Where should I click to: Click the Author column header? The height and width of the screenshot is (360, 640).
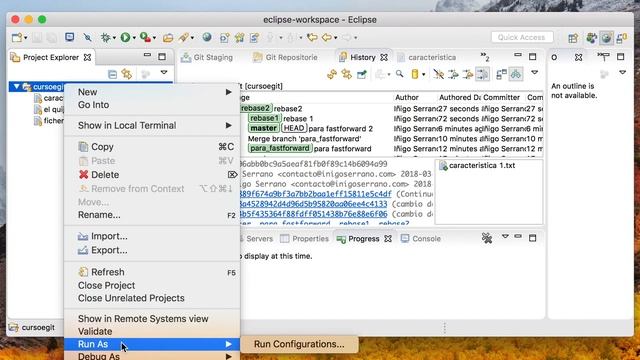(414, 98)
